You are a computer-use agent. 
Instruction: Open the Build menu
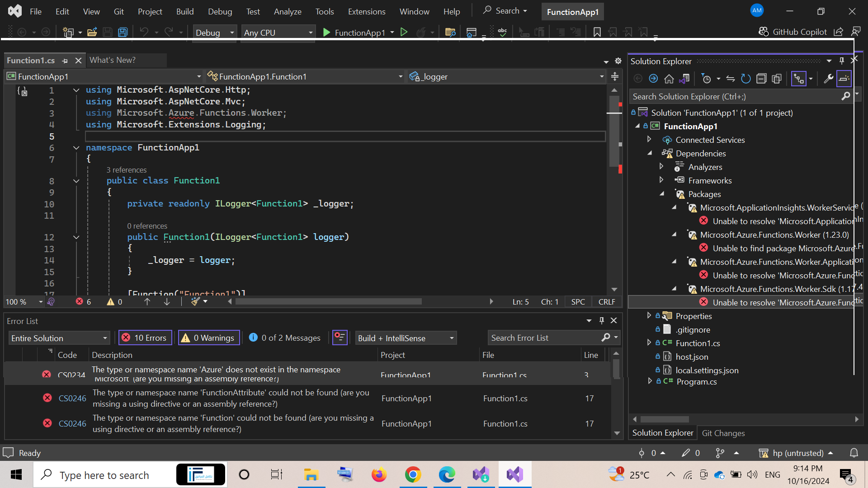(185, 12)
